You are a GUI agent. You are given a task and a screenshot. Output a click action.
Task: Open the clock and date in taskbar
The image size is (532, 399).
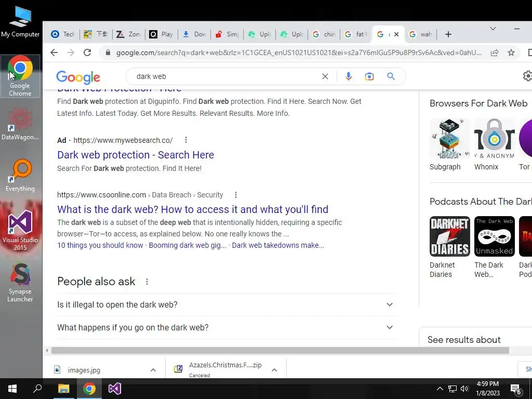(x=488, y=389)
